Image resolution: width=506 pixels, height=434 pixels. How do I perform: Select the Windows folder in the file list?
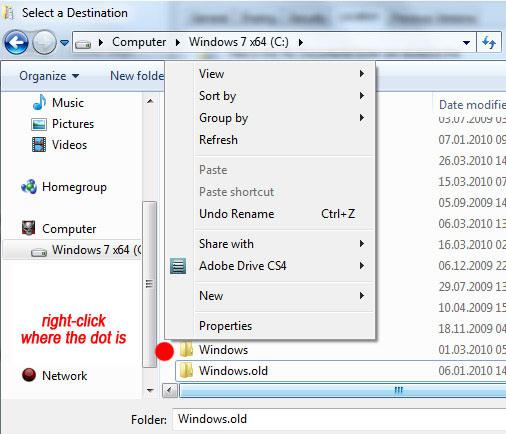223,350
